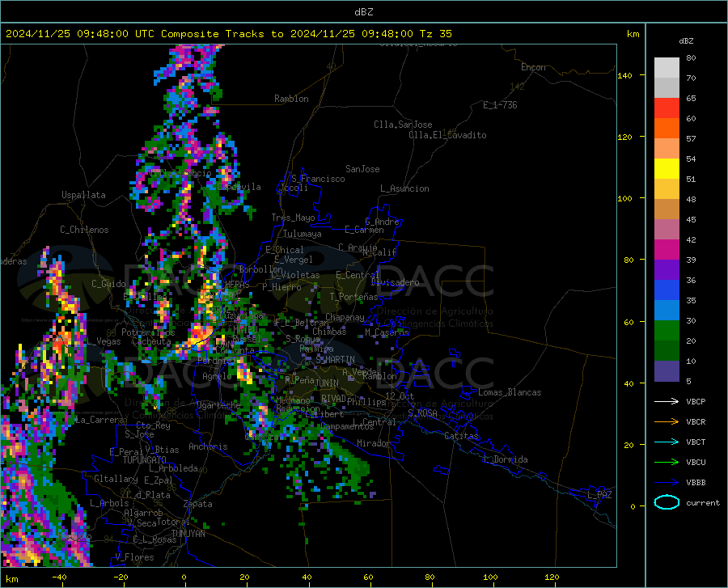The height and width of the screenshot is (588, 728).
Task: Click the 'Lomas_Blancas' map label
Action: [510, 392]
